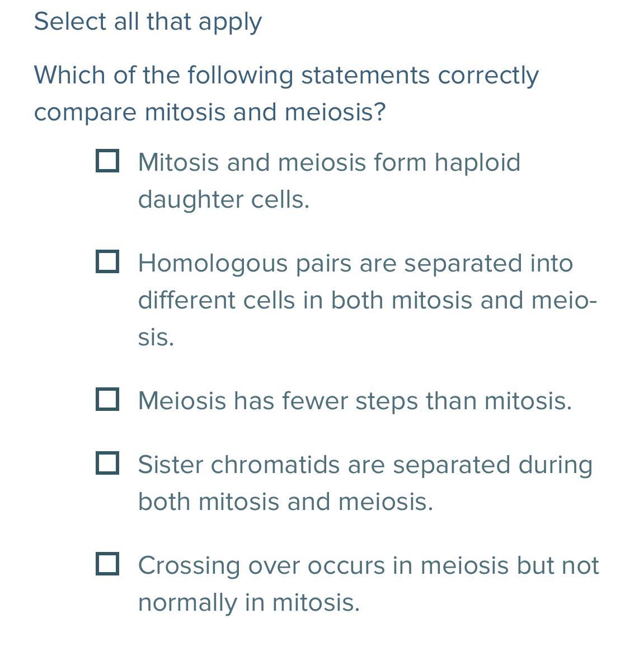Click the 'different cells in both mitosis' line

367,300
